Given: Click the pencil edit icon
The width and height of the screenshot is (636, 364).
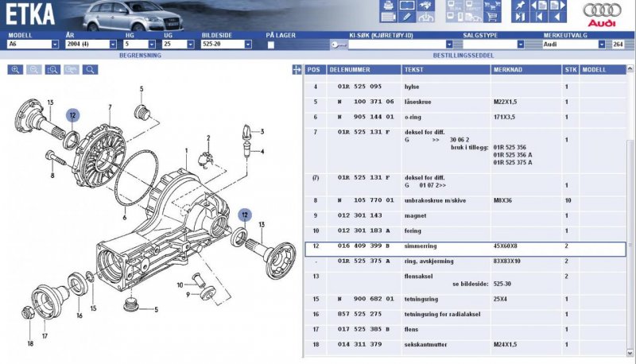Looking at the screenshot, I should (406, 15).
